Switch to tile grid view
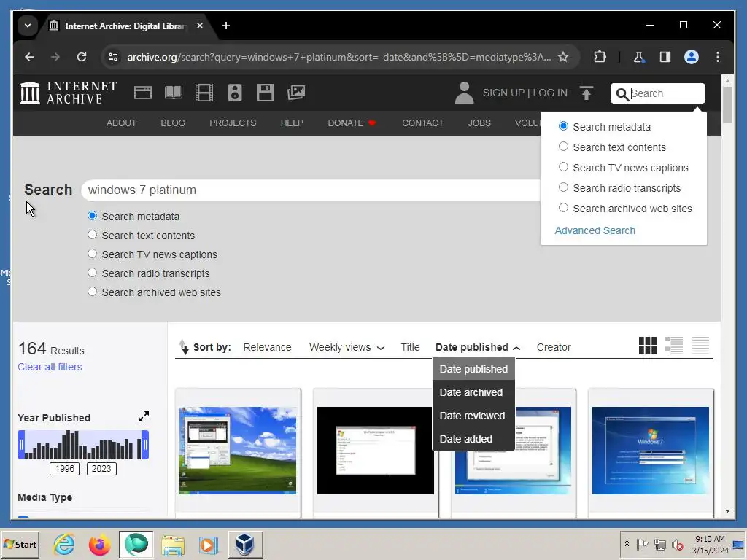This screenshot has width=747, height=560. click(x=648, y=346)
